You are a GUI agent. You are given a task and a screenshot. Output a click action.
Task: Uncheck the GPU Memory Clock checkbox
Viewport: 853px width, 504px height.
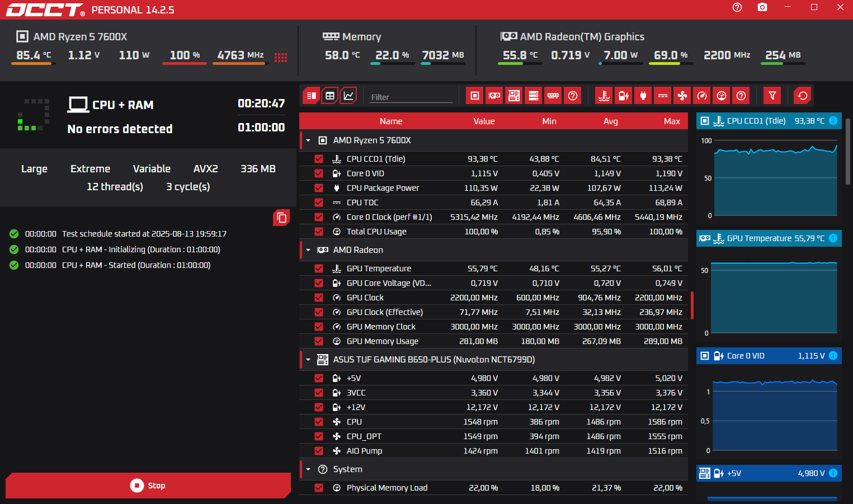pos(319,327)
